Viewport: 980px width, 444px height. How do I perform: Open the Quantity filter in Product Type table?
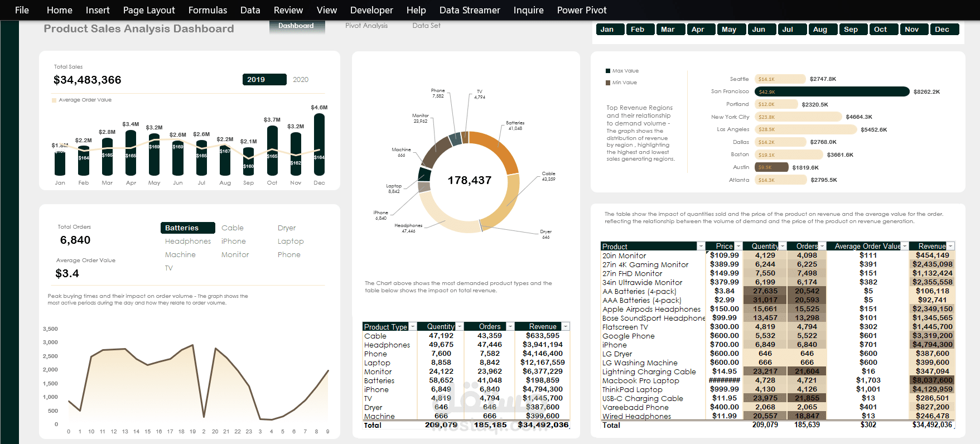point(459,327)
